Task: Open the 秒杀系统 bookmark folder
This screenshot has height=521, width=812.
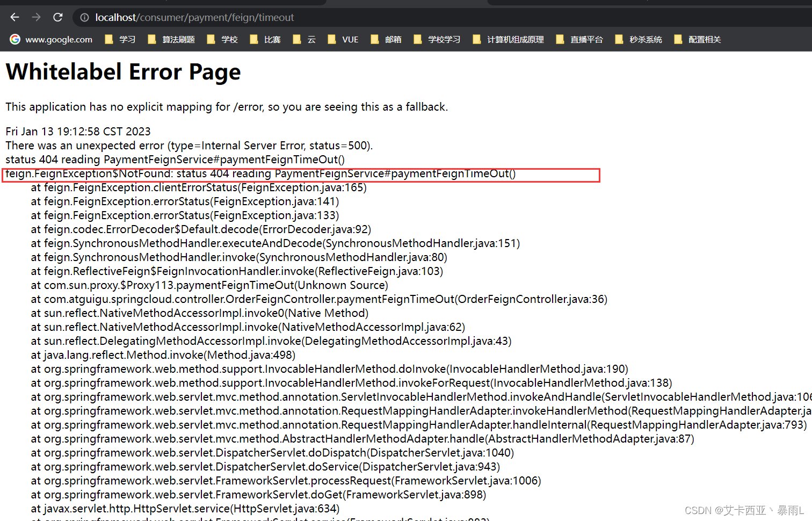Action: point(639,39)
